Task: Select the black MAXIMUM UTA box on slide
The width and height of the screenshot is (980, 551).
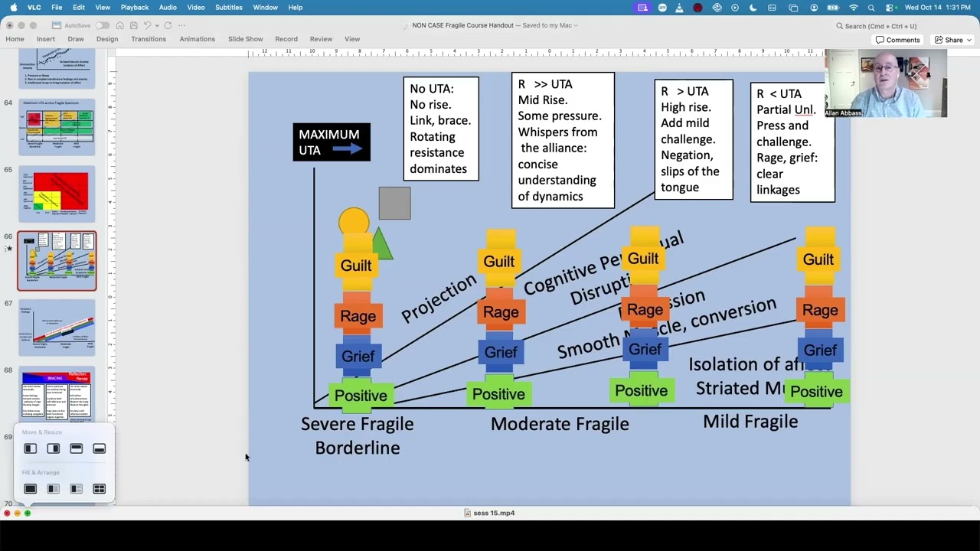Action: (332, 142)
